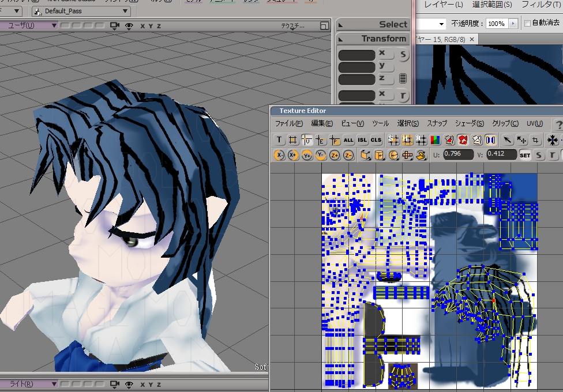Activate the polygon (P) selection filter icon

click(x=335, y=140)
